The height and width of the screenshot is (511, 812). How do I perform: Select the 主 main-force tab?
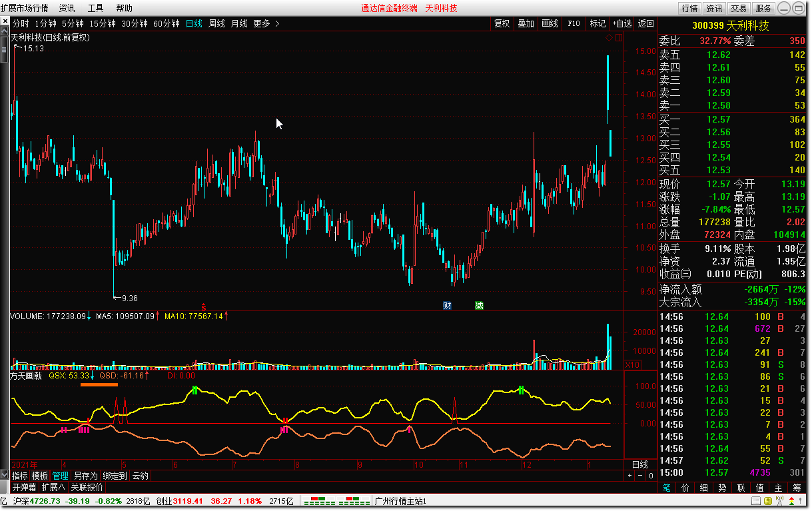(x=779, y=488)
